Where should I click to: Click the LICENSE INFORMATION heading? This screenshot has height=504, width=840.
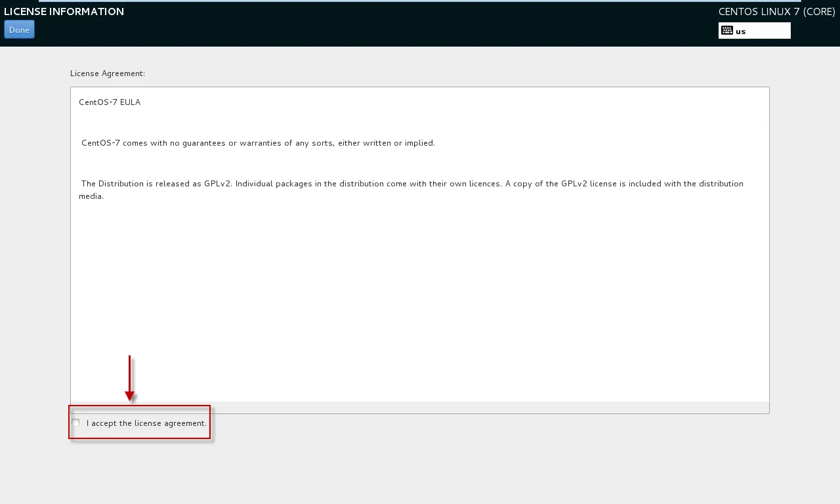pyautogui.click(x=64, y=11)
